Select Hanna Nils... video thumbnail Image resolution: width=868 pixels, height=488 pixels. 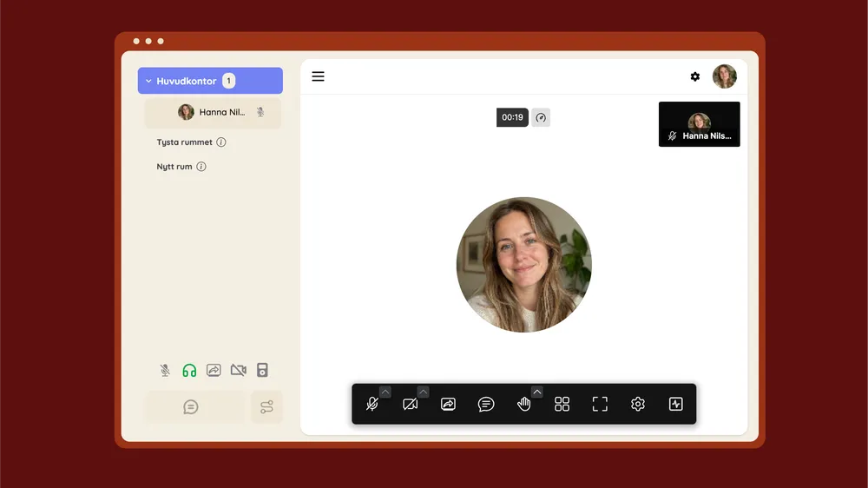coord(699,124)
